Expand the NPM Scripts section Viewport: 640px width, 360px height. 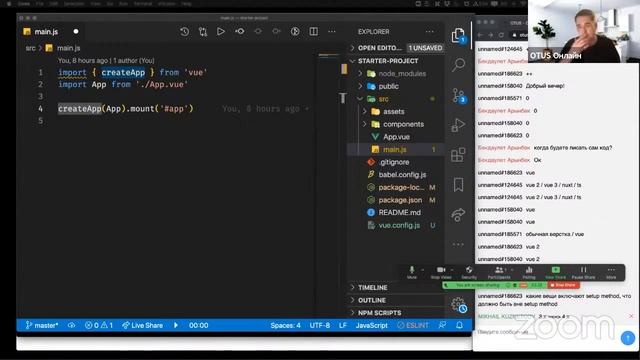[396, 313]
